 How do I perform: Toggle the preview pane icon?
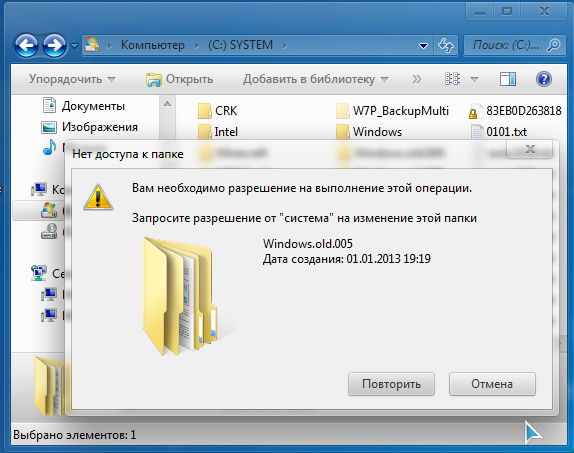[x=508, y=79]
